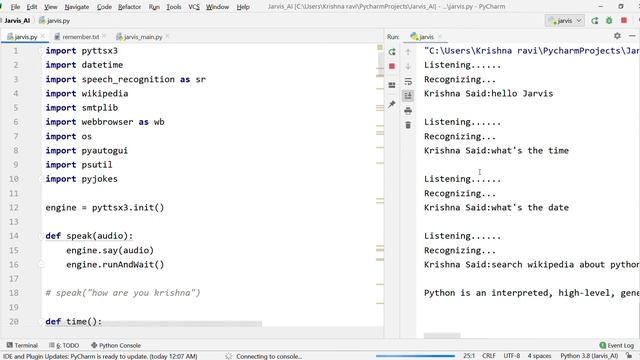Open the Help menu
The image size is (640, 360).
pyautogui.click(x=243, y=7)
